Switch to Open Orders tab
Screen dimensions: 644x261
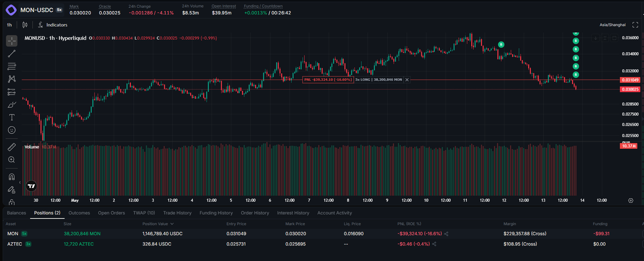(111, 213)
